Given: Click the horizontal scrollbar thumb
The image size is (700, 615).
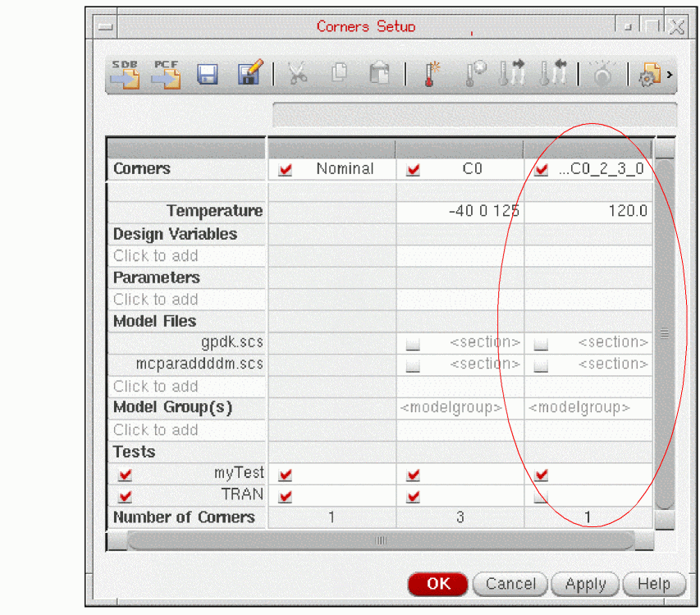Looking at the screenshot, I should pyautogui.click(x=381, y=540).
